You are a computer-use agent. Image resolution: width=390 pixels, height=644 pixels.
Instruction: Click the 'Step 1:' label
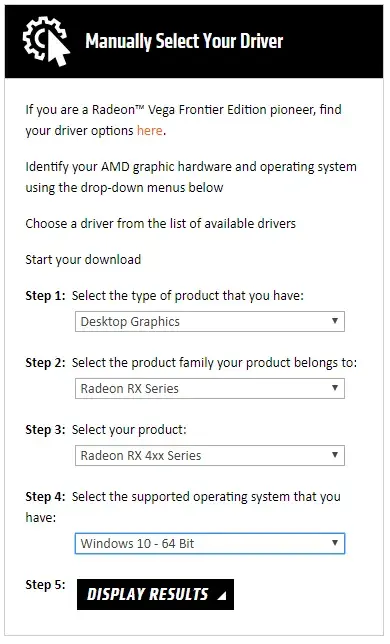click(45, 296)
